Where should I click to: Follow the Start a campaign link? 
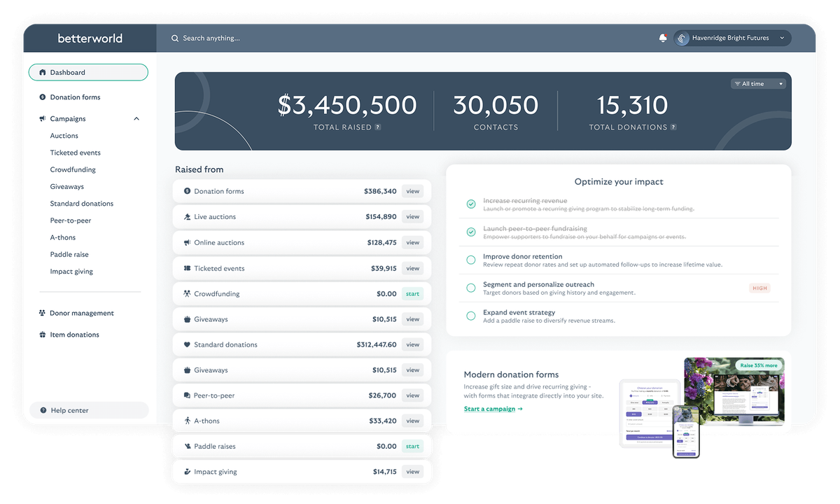tap(493, 409)
